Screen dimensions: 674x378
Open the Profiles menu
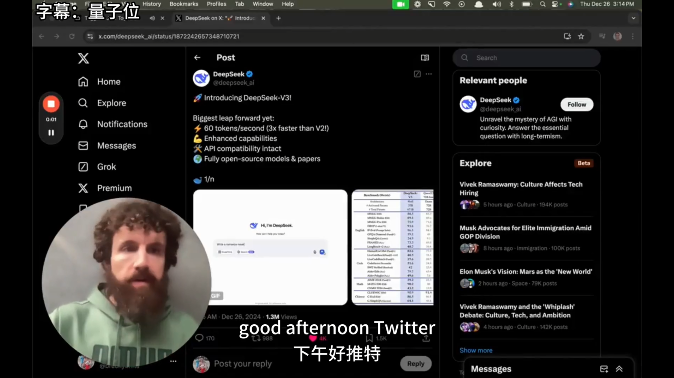click(216, 4)
